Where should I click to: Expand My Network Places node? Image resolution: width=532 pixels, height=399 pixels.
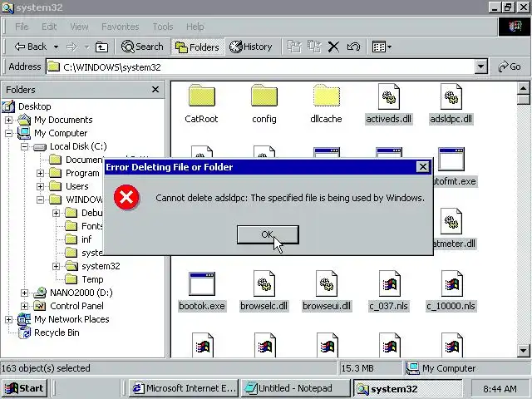pos(8,319)
